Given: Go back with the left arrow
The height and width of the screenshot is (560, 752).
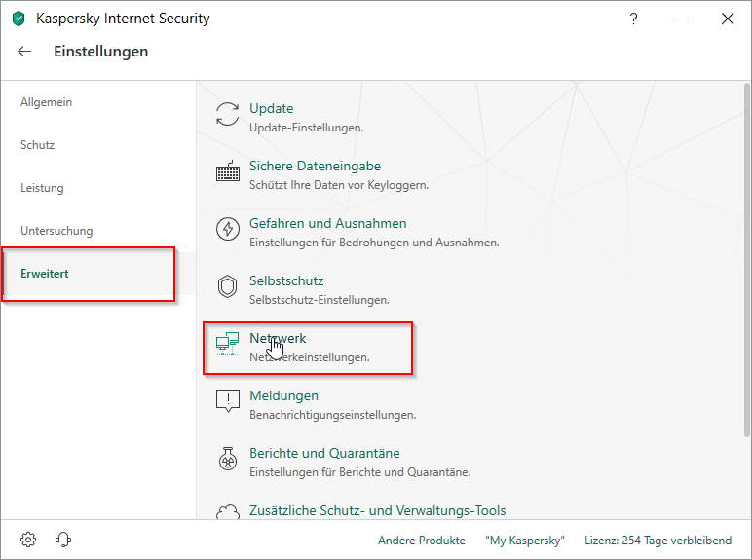Looking at the screenshot, I should pos(24,52).
